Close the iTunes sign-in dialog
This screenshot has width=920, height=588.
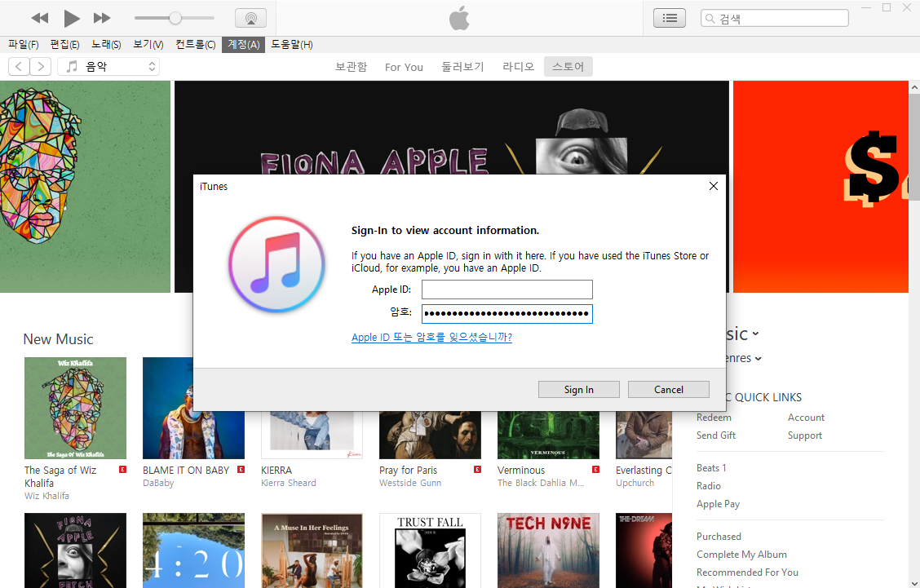[x=714, y=186]
